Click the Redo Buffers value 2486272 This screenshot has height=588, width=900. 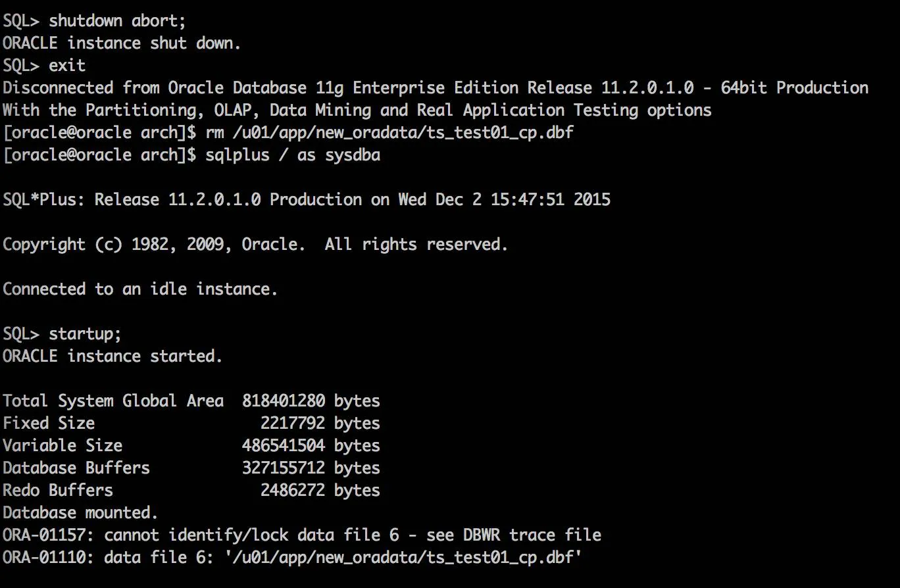click(292, 490)
